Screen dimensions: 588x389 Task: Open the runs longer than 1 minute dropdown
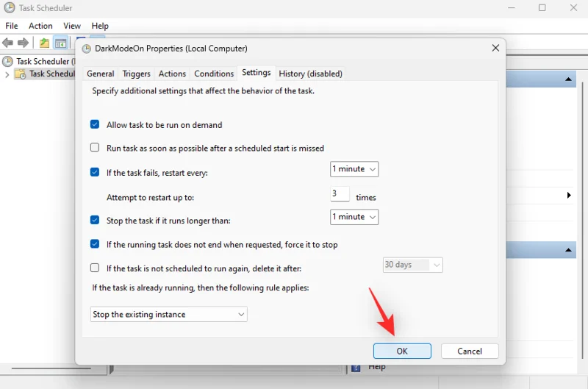click(x=354, y=217)
